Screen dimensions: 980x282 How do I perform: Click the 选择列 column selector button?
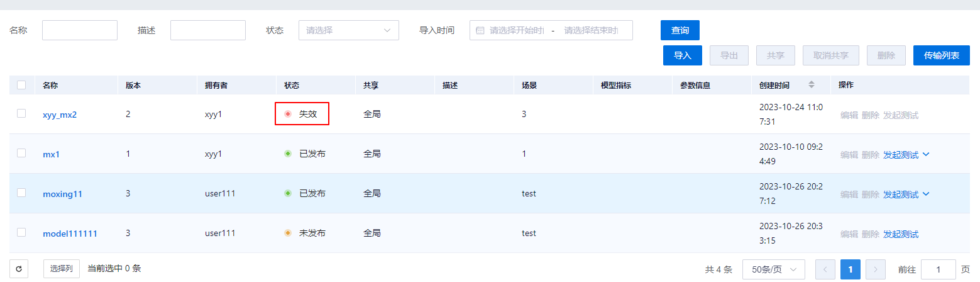pos(61,269)
